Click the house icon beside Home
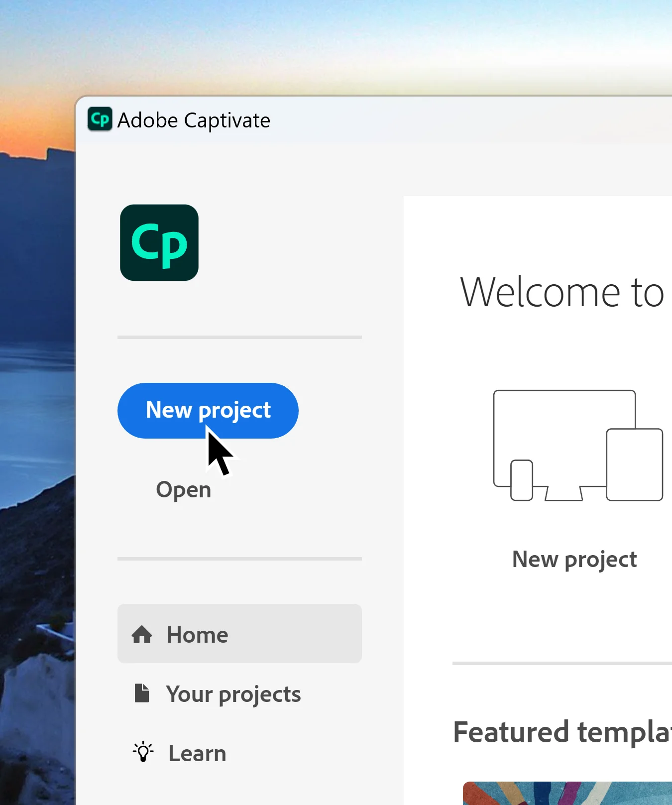This screenshot has height=805, width=672. click(x=142, y=634)
